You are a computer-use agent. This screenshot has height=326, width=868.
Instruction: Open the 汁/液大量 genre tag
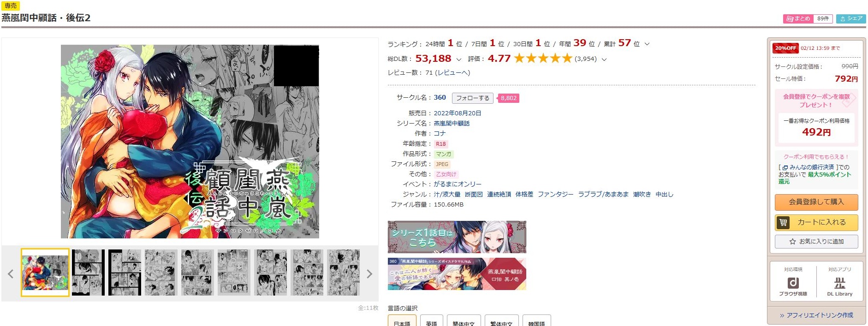pos(447,195)
